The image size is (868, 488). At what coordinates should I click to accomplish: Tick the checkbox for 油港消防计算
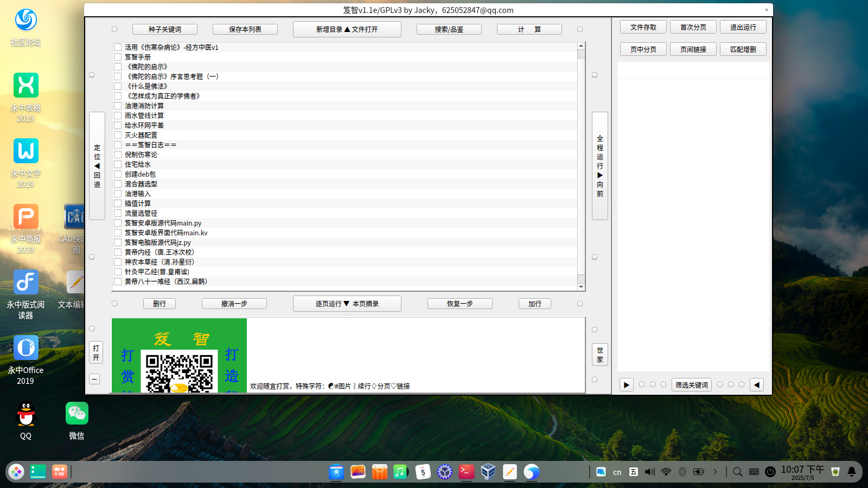[x=118, y=106]
